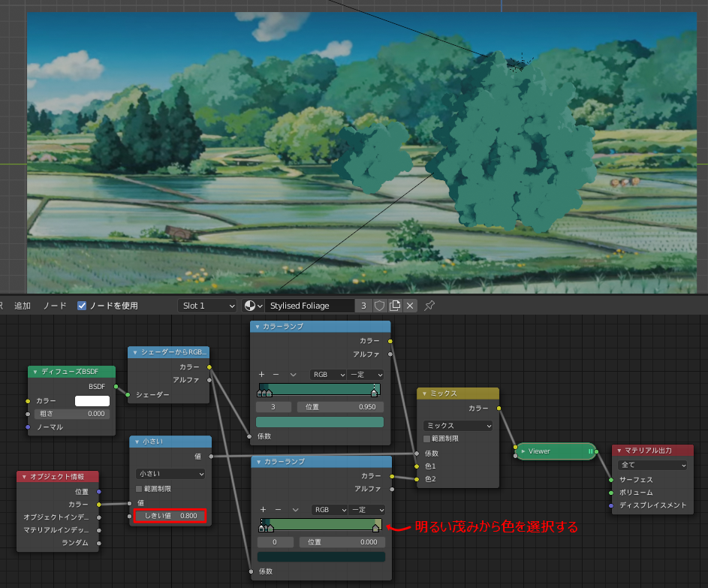Click the マテリアルインデックス output socket
This screenshot has width=708, height=588.
[x=99, y=530]
